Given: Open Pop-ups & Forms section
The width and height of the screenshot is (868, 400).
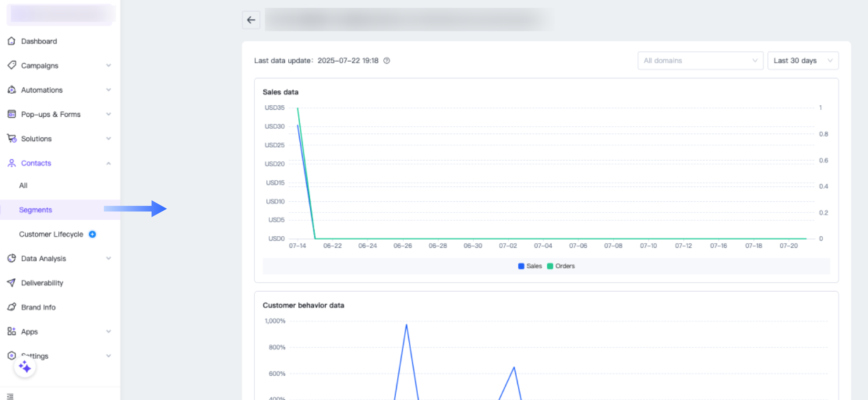Looking at the screenshot, I should [x=51, y=114].
